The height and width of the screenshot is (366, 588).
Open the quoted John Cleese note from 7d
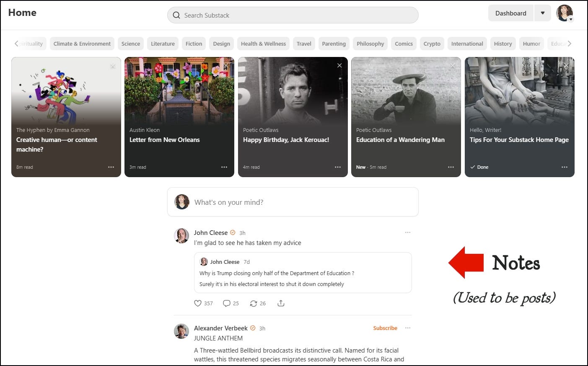click(x=303, y=273)
